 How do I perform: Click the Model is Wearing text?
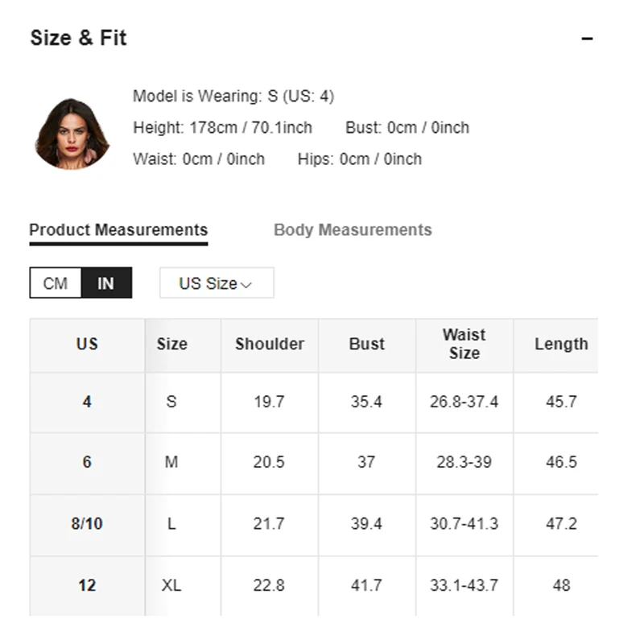click(233, 97)
